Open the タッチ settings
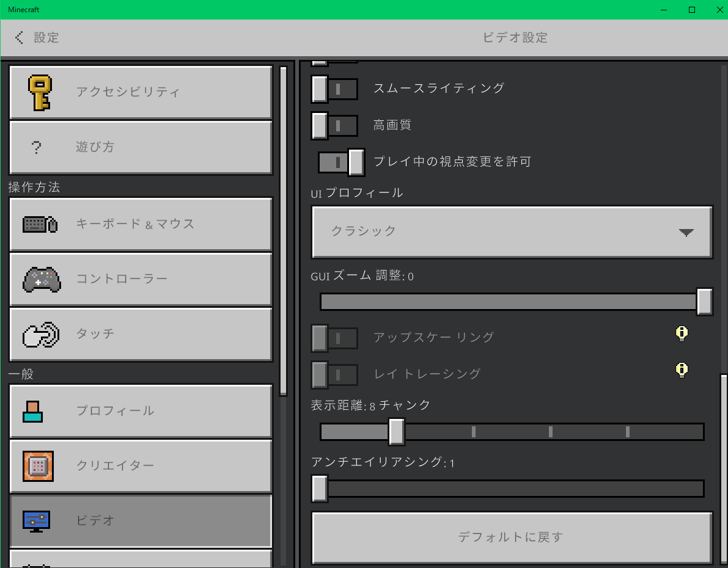 141,335
